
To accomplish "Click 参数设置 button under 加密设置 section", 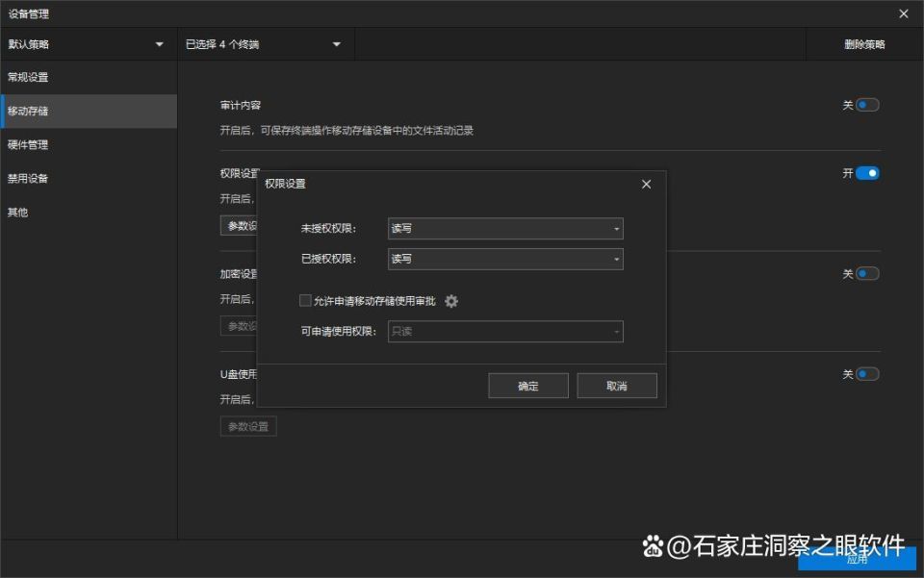I will pos(239,326).
